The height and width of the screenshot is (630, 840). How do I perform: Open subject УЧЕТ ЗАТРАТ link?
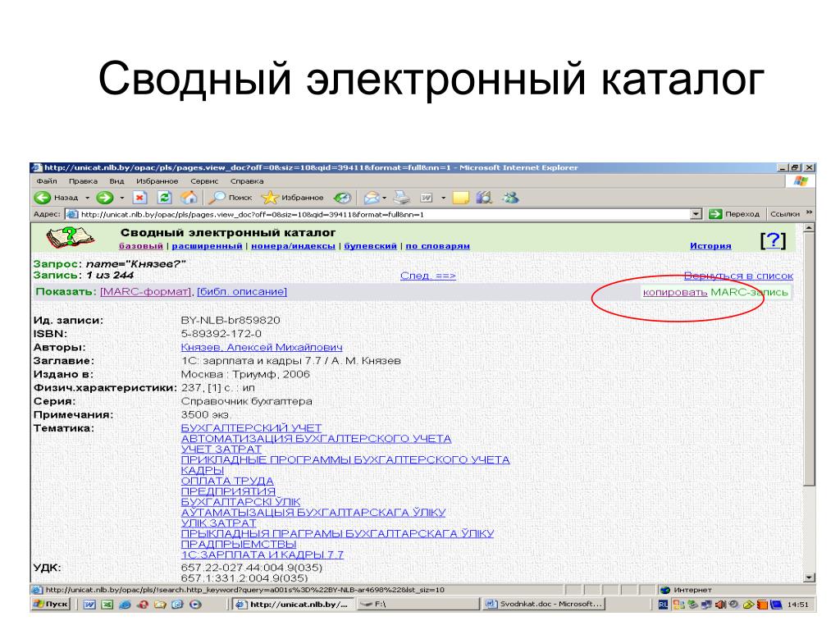point(221,449)
